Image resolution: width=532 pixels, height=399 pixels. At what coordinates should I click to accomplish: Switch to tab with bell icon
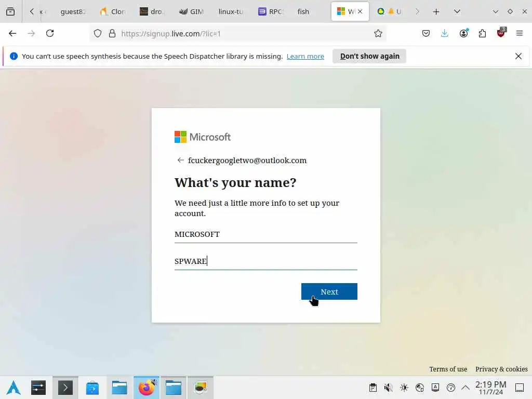(x=390, y=11)
